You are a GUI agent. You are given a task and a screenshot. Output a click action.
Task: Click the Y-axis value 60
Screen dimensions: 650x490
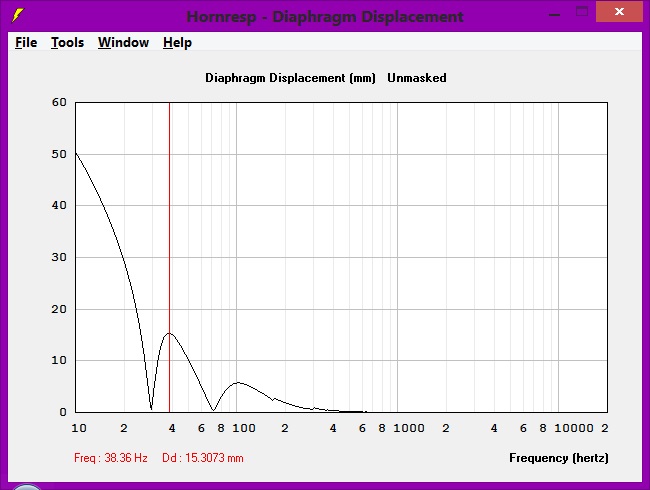[59, 102]
